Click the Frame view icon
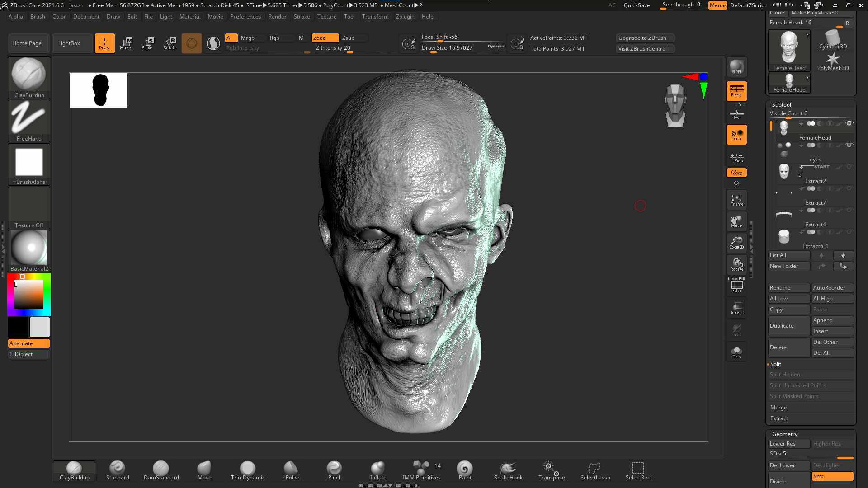The height and width of the screenshot is (488, 868). point(736,200)
